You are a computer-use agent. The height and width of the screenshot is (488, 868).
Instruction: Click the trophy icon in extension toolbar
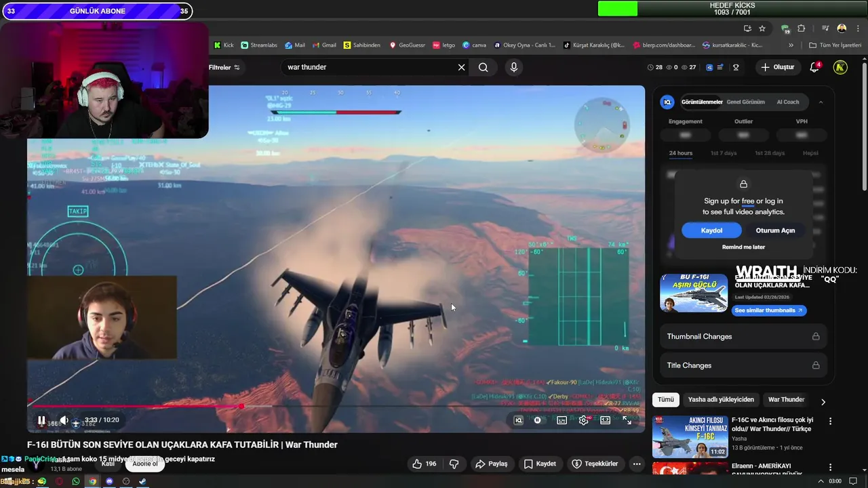[x=736, y=67]
